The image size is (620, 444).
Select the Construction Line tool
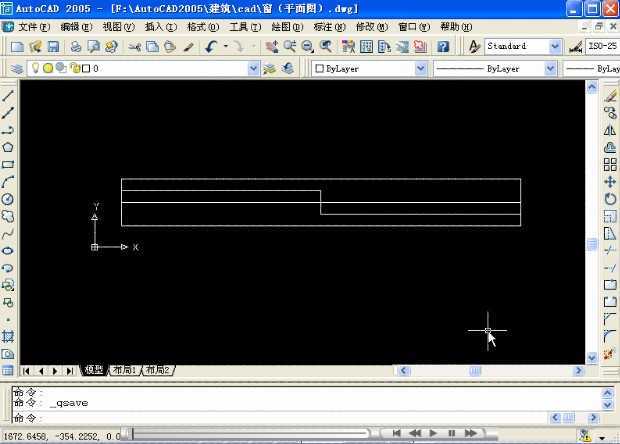click(x=8, y=113)
